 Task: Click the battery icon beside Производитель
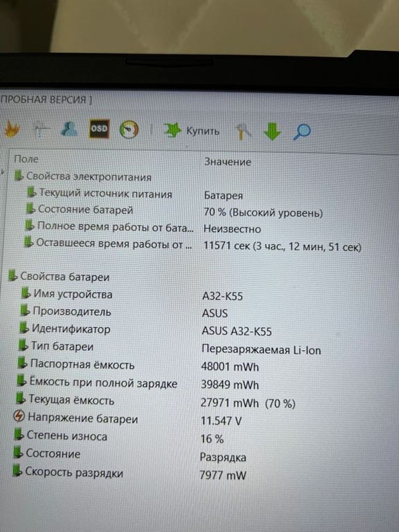coord(24,310)
